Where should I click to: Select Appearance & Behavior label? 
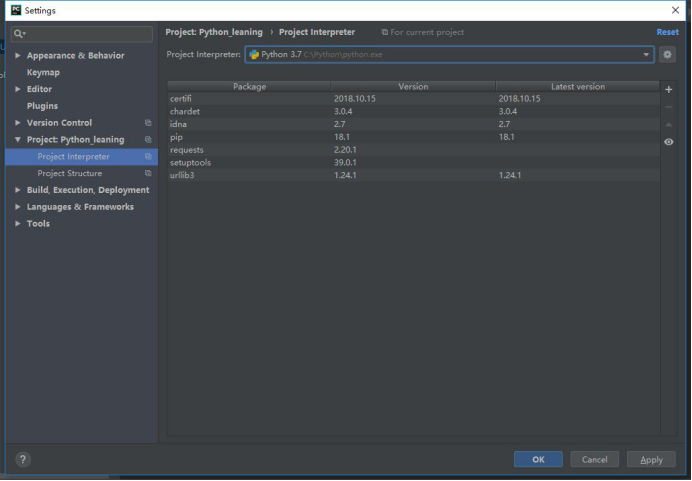coord(75,56)
